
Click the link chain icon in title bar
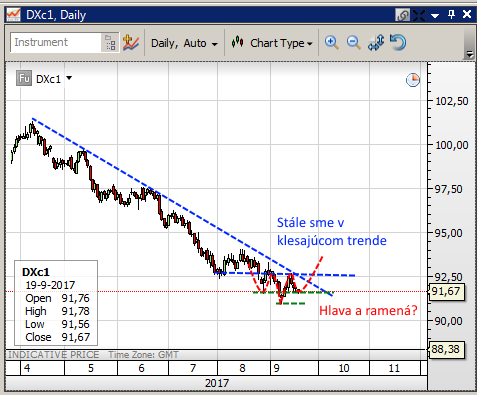[402, 15]
